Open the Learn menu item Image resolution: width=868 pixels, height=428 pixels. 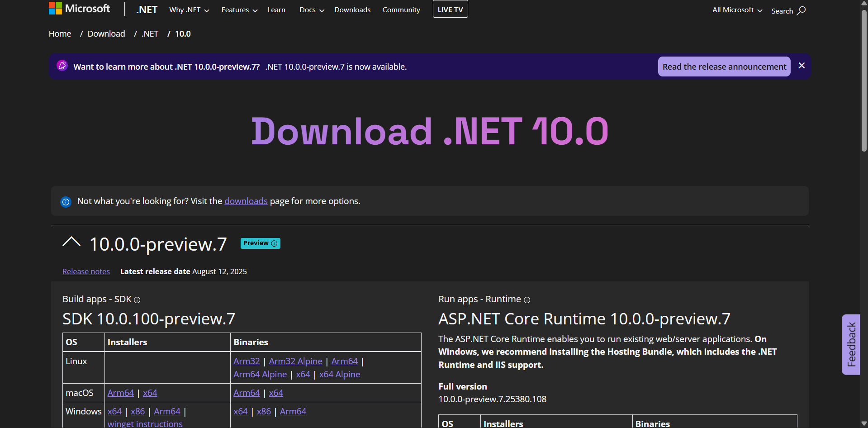click(276, 10)
